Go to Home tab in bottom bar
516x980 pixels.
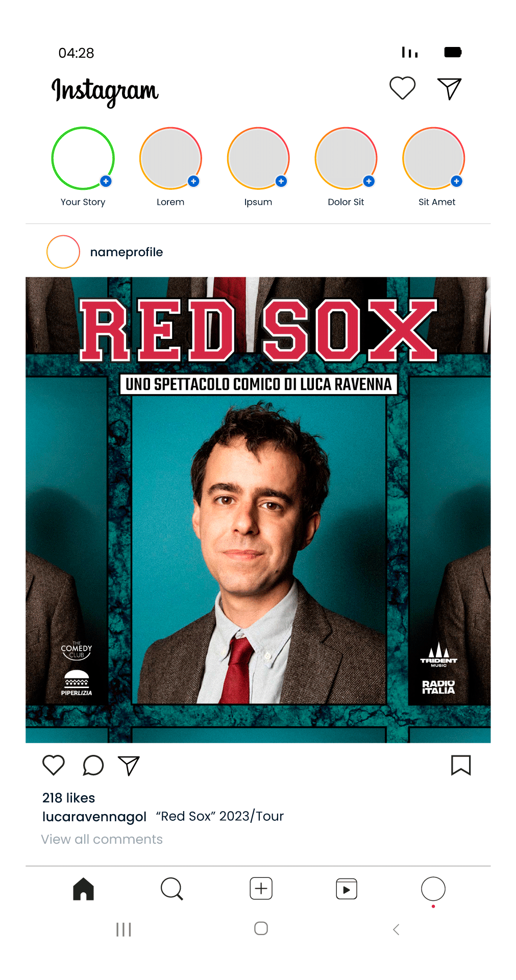[83, 889]
